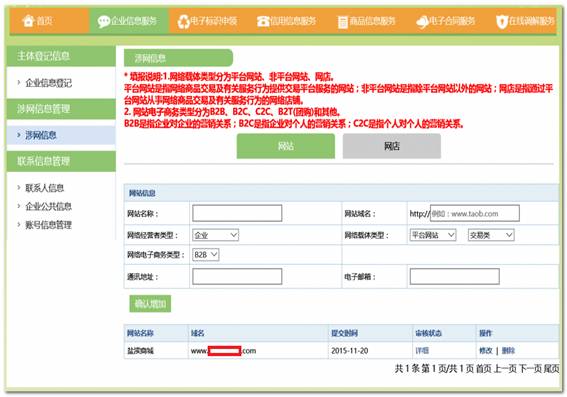Click 删除 link in the table row

point(508,350)
